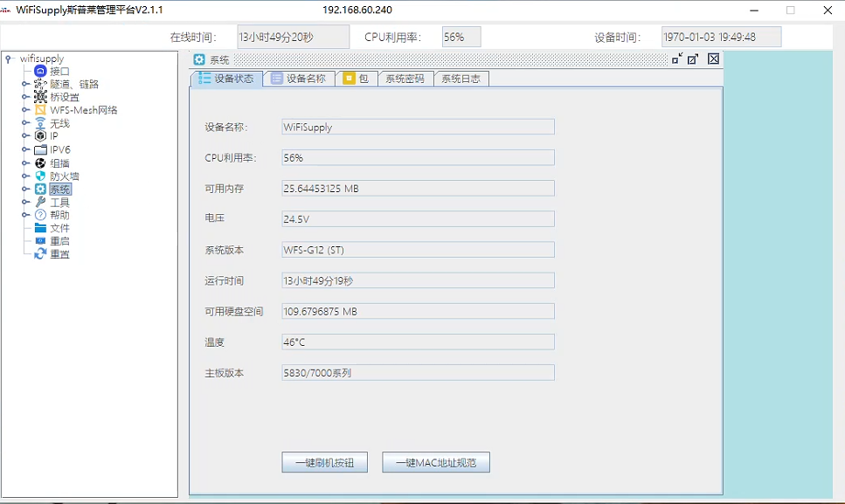This screenshot has width=845, height=504.
Task: Select the 重启 tree item label
Action: (59, 241)
